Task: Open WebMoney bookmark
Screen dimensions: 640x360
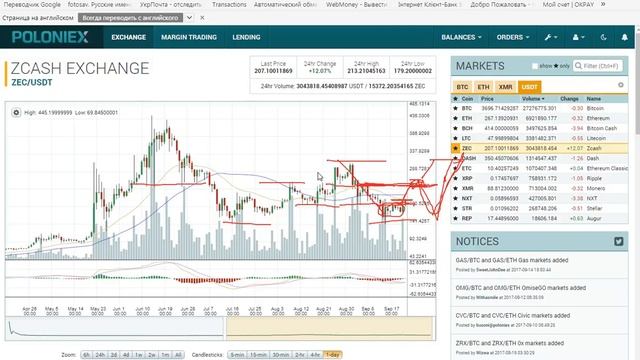Action: 356,4
